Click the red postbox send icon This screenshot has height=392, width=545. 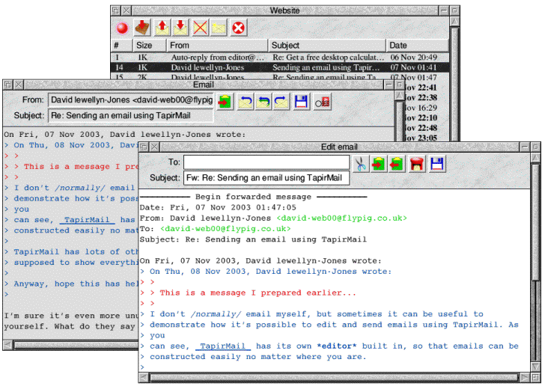[x=416, y=164]
